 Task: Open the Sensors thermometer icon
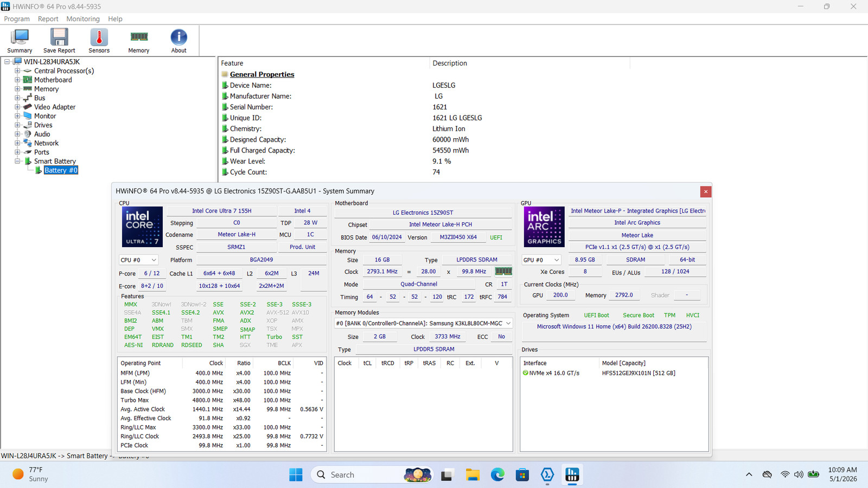tap(99, 41)
